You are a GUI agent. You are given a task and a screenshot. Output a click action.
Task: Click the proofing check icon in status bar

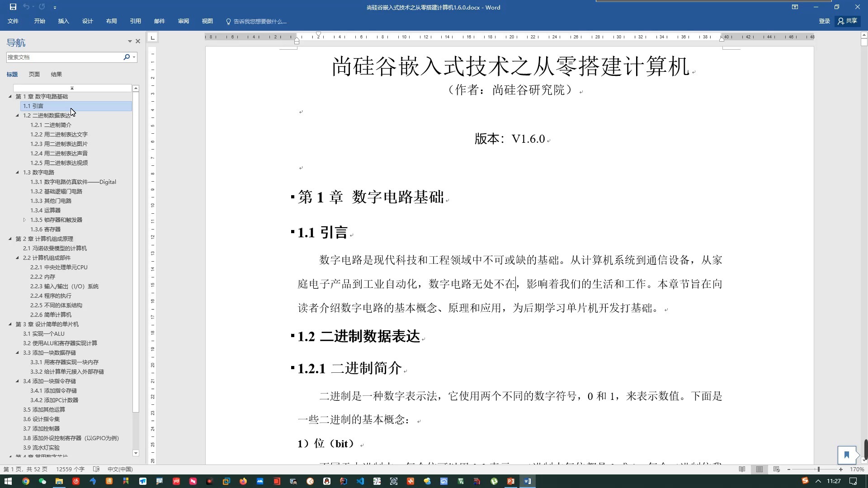[96, 469]
